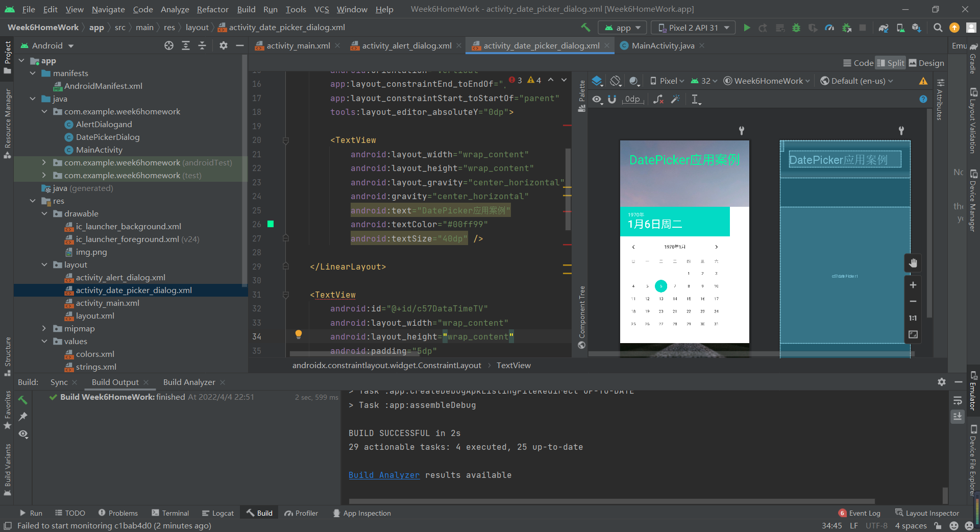
Task: Expand the mipmap folder
Action: pyautogui.click(x=44, y=328)
